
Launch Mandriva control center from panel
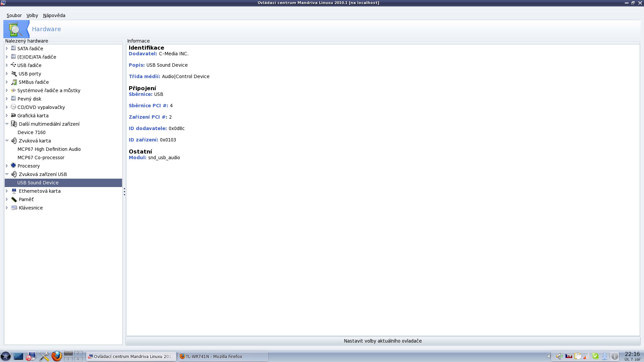pyautogui.click(x=31, y=356)
